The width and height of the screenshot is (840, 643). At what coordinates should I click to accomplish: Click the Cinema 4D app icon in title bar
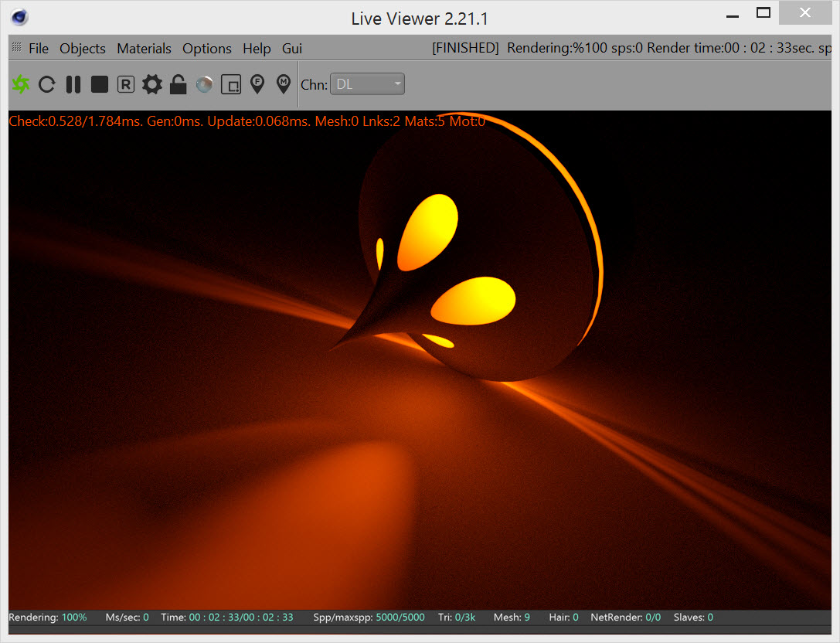19,18
